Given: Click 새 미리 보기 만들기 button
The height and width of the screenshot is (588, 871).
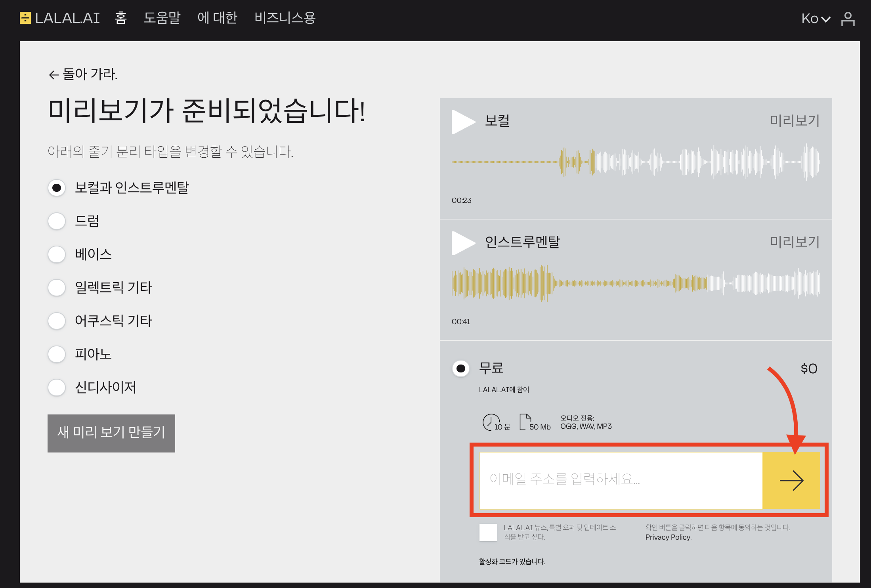Looking at the screenshot, I should (111, 433).
